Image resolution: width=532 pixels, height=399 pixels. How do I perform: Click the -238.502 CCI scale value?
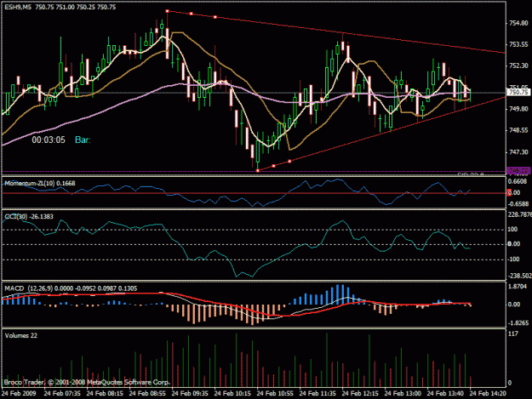[519, 276]
